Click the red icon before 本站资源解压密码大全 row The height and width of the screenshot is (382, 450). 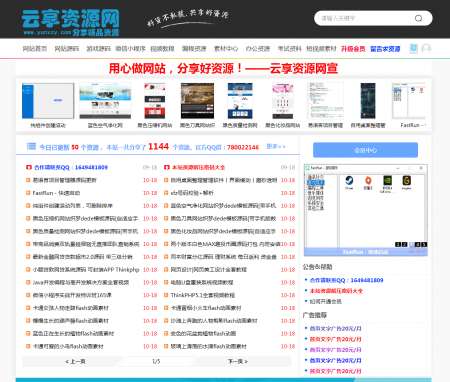click(x=166, y=167)
